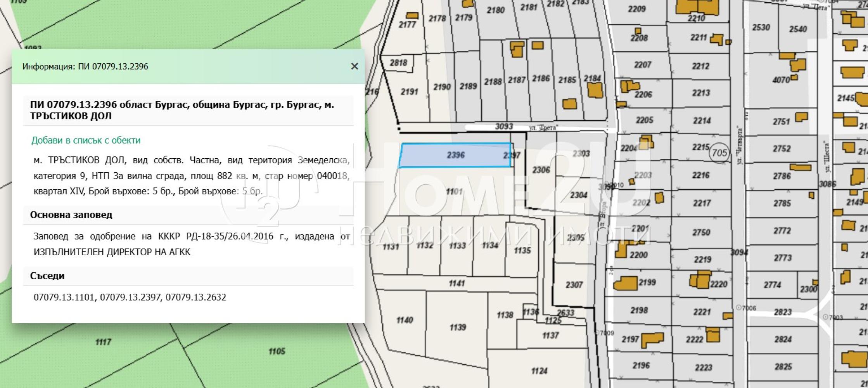Click the 'Съседи' section header

pos(188,276)
